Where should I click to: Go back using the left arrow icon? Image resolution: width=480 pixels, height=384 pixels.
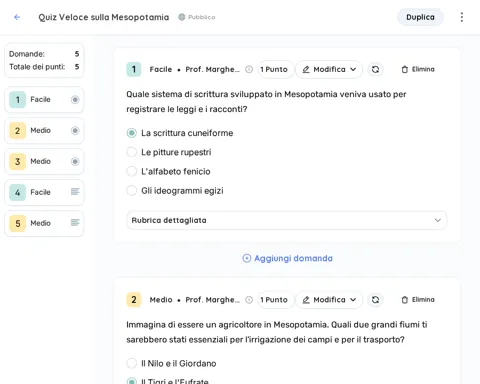(x=17, y=17)
